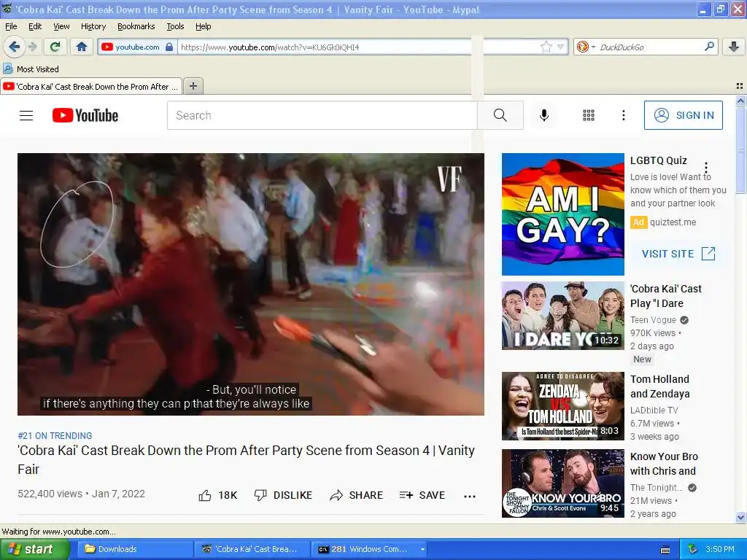Open the History menu
This screenshot has height=560, width=747.
(x=93, y=26)
